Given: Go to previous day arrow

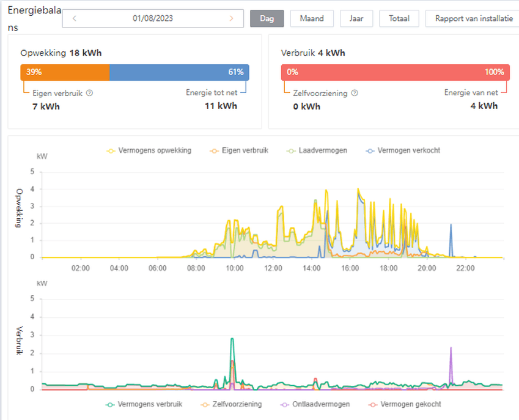Looking at the screenshot, I should pyautogui.click(x=75, y=18).
